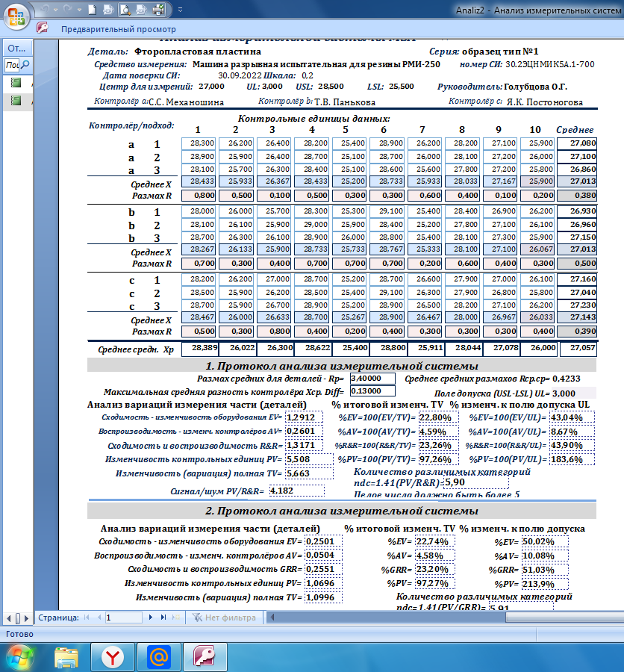Click the navigation pane search magnifier
This screenshot has width=624, height=672.
coord(25,65)
